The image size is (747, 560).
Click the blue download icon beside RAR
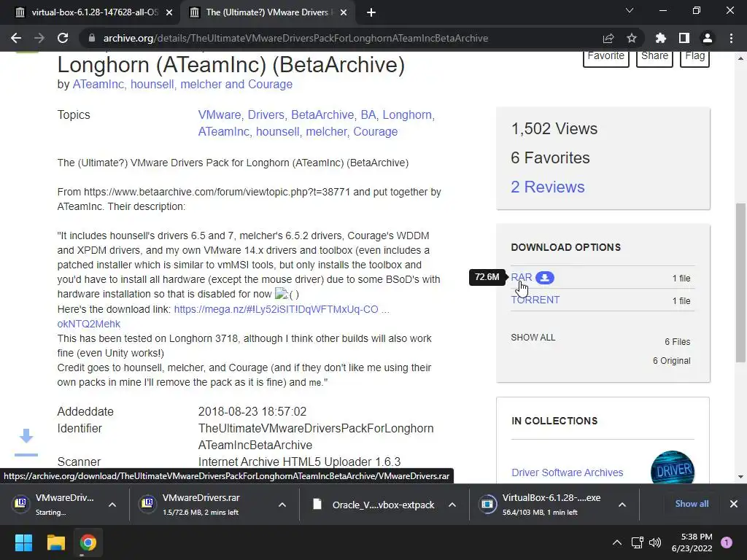tap(544, 278)
